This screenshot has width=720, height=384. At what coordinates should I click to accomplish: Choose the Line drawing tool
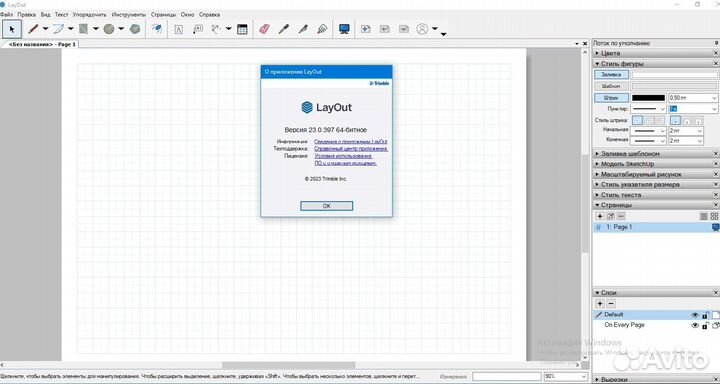tap(33, 29)
